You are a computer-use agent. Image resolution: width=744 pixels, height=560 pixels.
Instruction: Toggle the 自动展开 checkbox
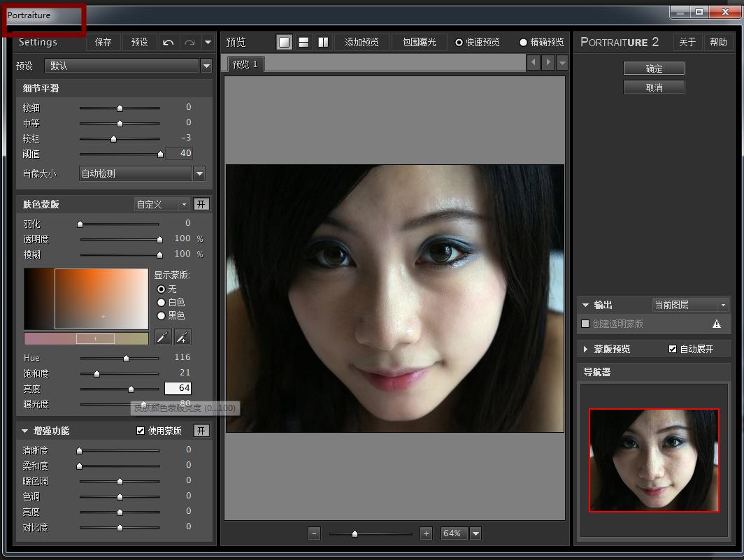click(673, 349)
